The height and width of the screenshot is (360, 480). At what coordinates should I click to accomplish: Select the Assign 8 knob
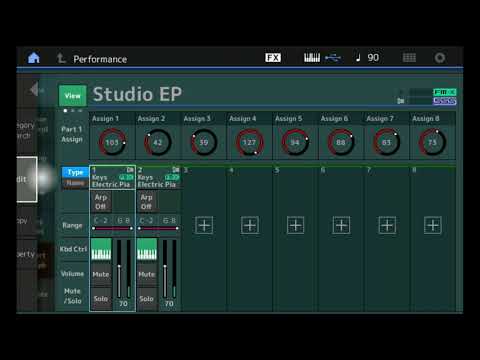point(432,142)
